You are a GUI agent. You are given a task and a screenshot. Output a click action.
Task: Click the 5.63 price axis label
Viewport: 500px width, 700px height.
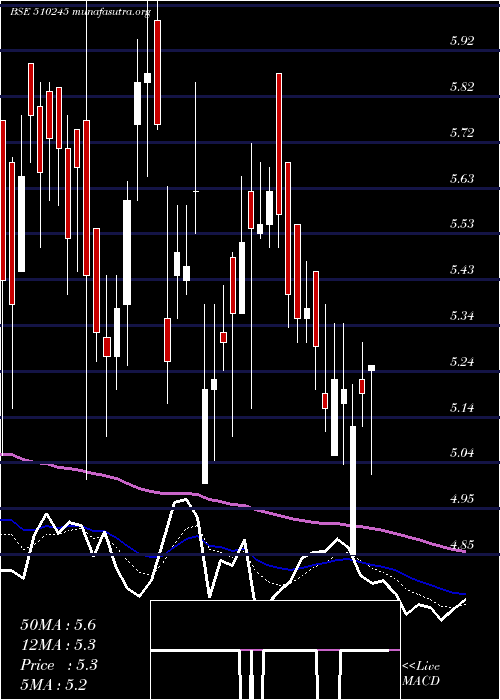coord(462,179)
